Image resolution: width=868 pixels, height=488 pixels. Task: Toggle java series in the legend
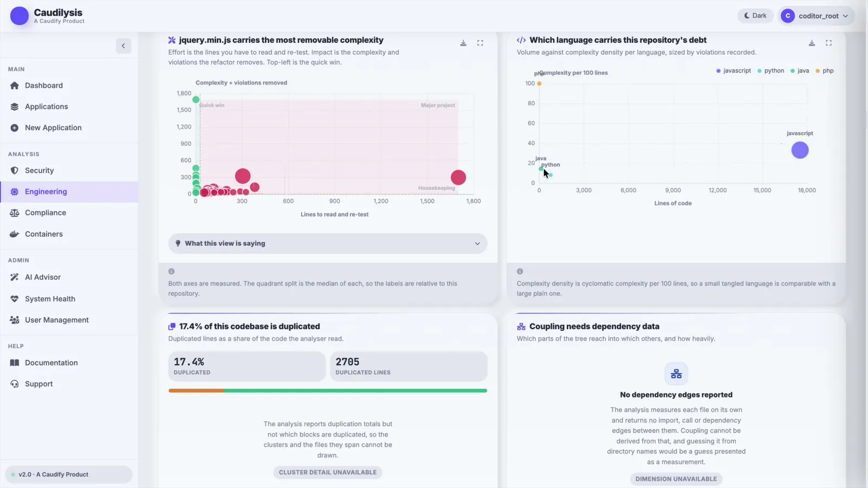pos(800,70)
